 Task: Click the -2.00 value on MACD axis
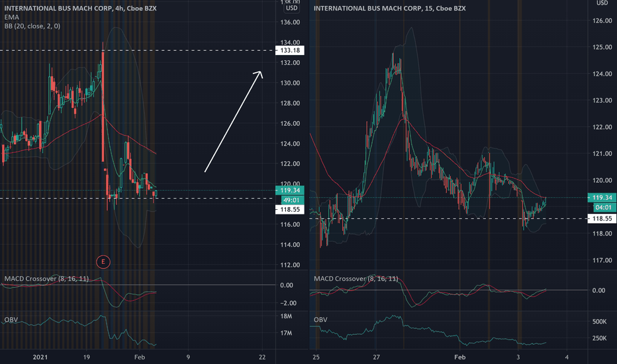[289, 303]
